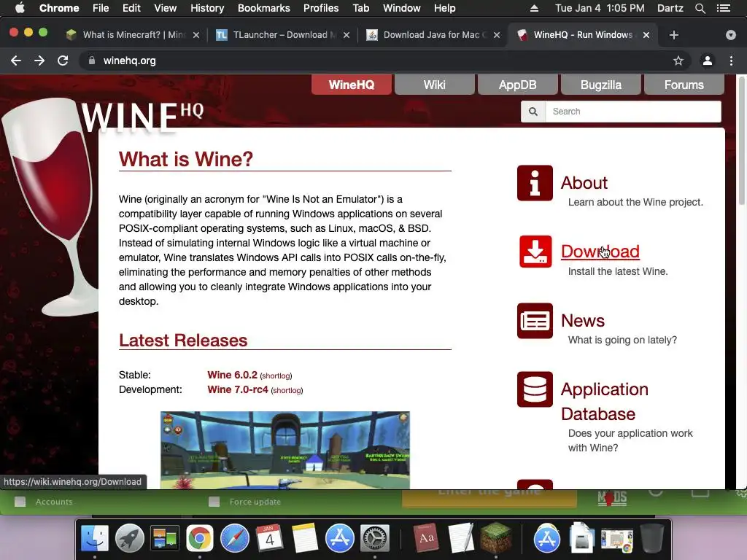Click in the WineHQ Search field
Screen dimensions: 747x560
click(x=633, y=112)
